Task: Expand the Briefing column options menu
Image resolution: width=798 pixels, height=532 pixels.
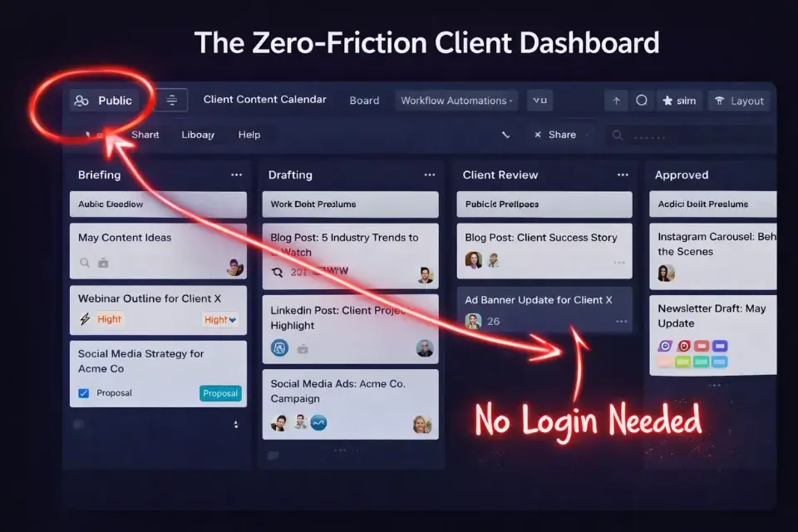Action: (235, 175)
